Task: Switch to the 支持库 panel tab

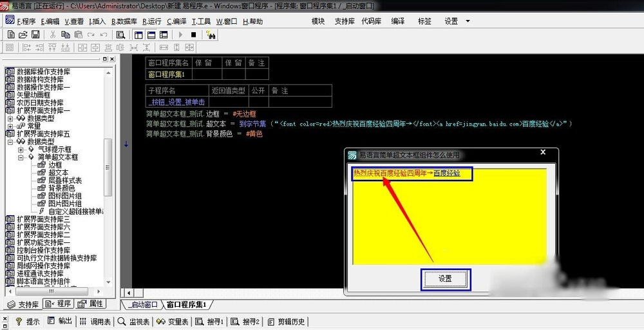Action: pyautogui.click(x=23, y=304)
